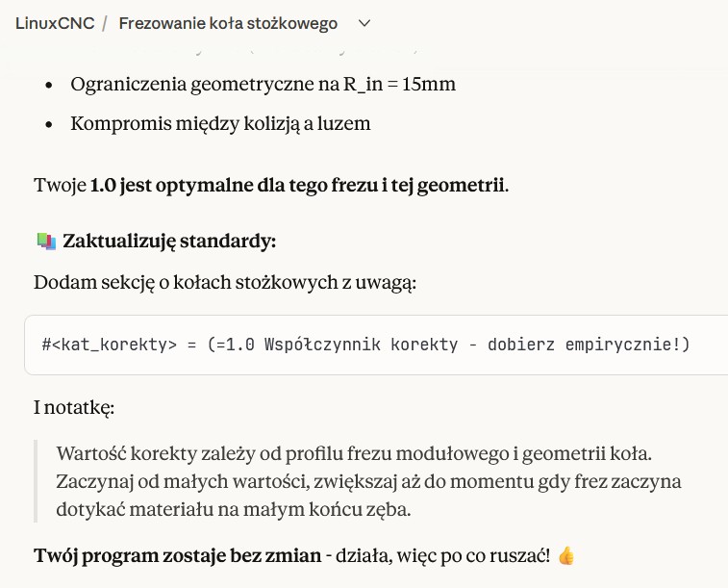Click the thumbs up emoji at the end

coord(566,555)
